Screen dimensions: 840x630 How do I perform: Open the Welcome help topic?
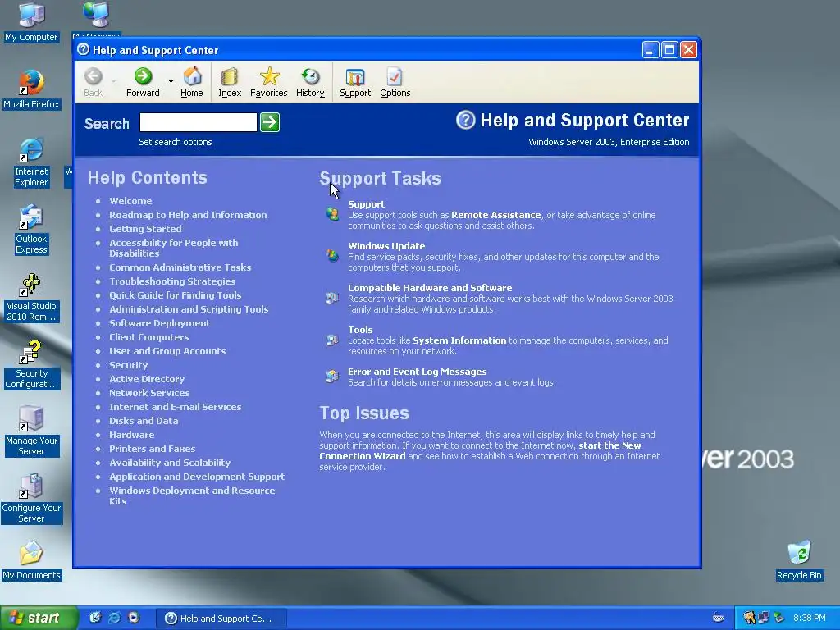130,201
